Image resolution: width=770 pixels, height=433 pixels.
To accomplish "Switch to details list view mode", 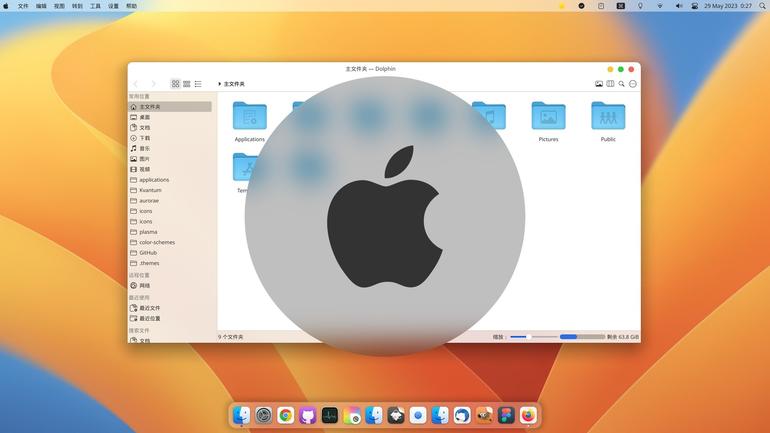I will 198,84.
